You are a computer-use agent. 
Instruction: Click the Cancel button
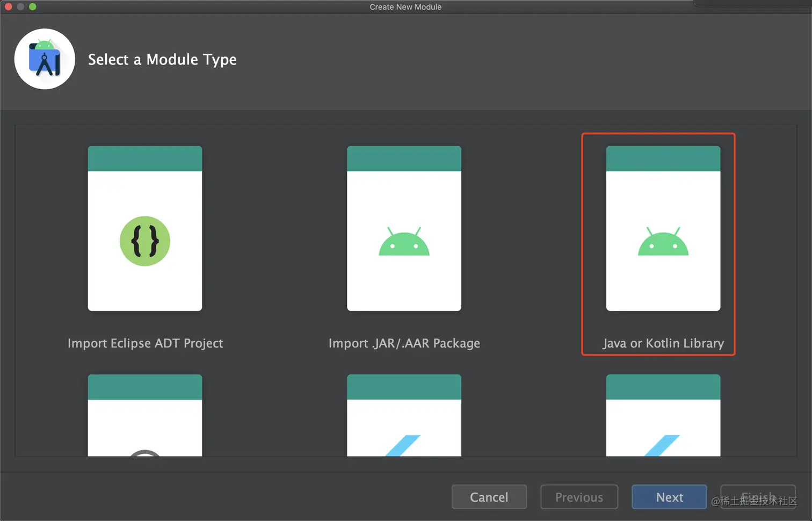(489, 497)
